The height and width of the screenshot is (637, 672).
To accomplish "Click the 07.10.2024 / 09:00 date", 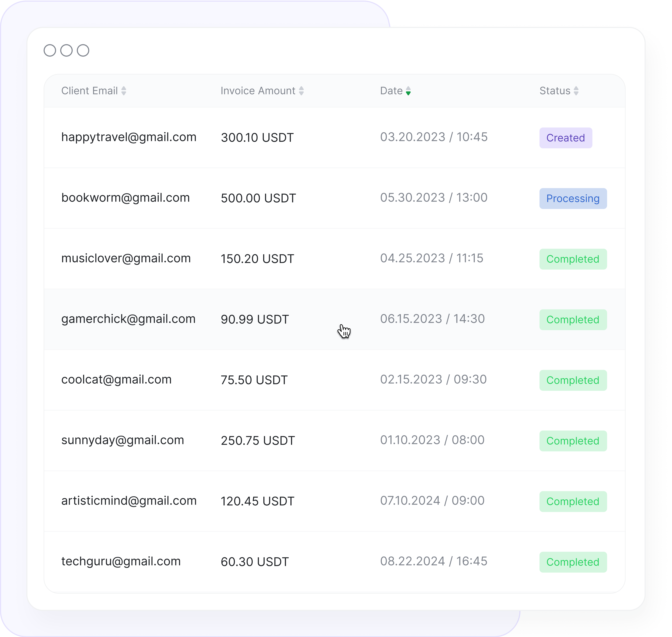I will [x=432, y=501].
